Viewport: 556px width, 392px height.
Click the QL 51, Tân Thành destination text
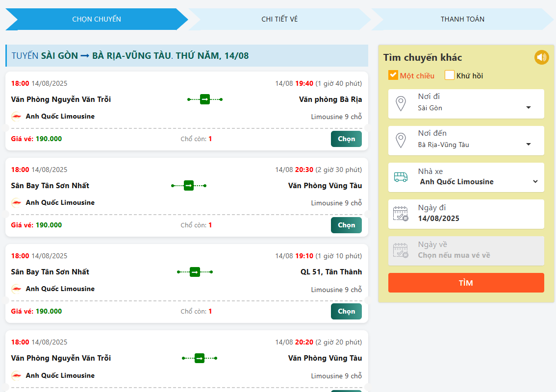pos(331,272)
